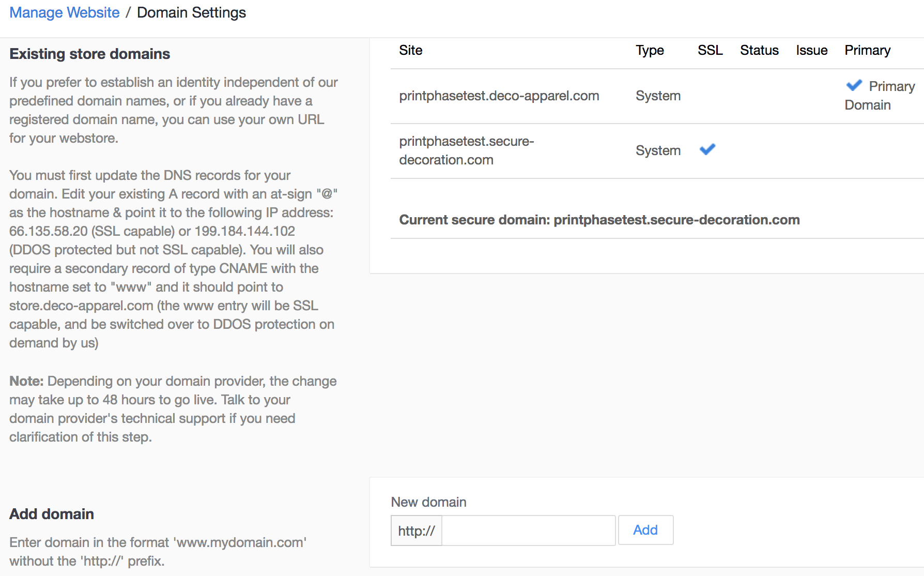The height and width of the screenshot is (576, 924).
Task: Click the Manage Website breadcrumb link
Action: pyautogui.click(x=65, y=12)
